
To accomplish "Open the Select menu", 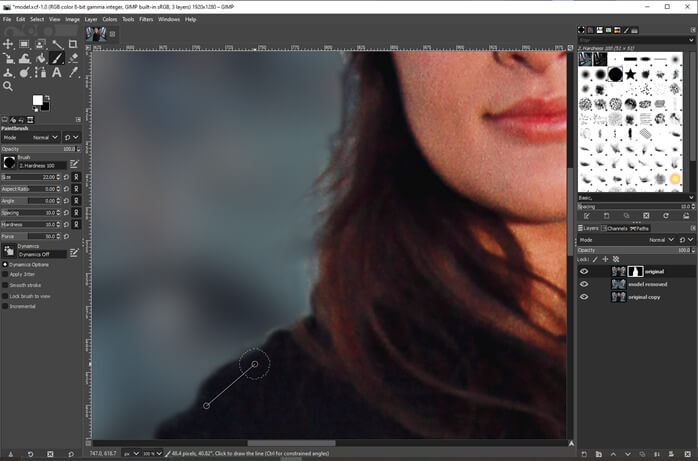I will click(37, 19).
